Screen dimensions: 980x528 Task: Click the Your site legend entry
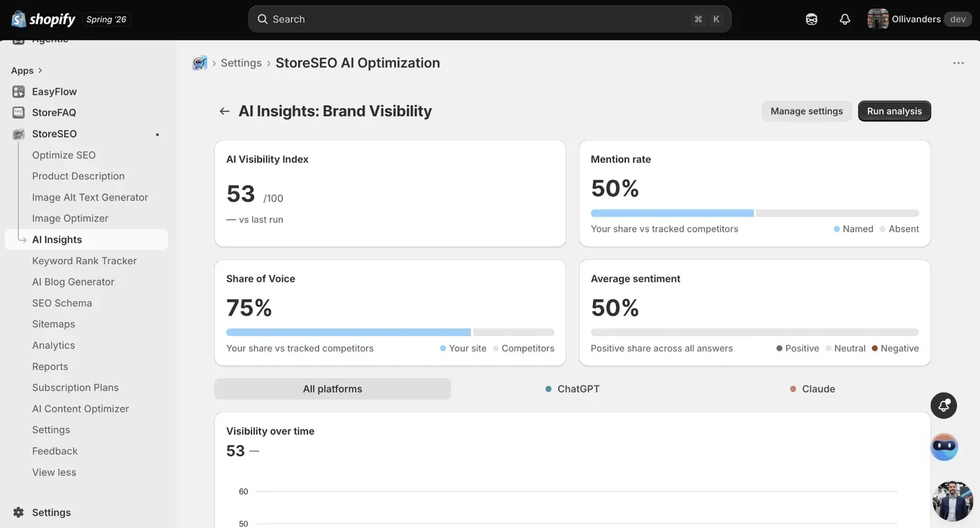pos(463,349)
